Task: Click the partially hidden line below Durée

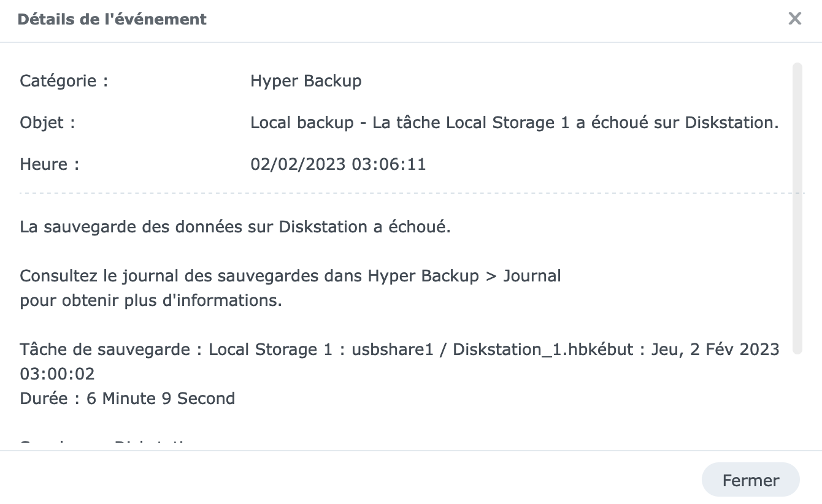Action: point(104,445)
